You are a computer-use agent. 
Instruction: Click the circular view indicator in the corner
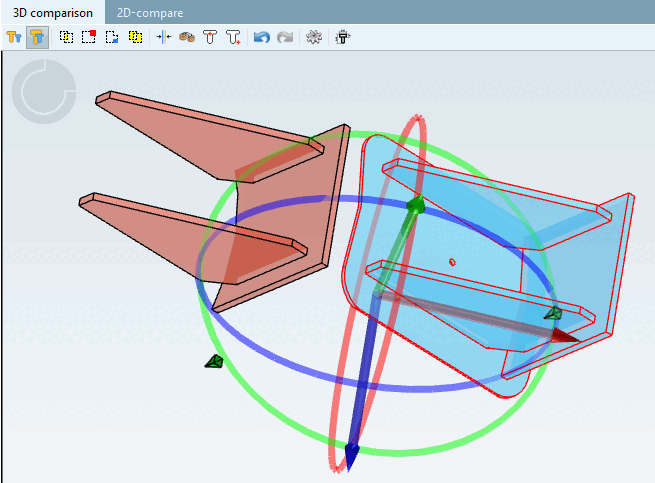(x=44, y=92)
